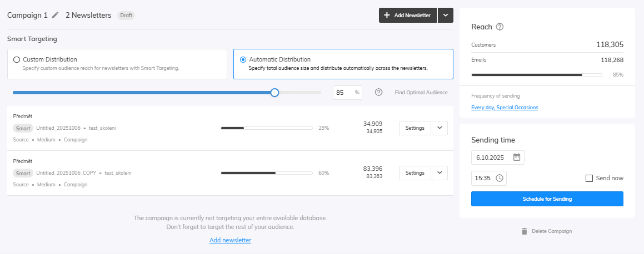Image resolution: width=644 pixels, height=254 pixels.
Task: Open the Every day, Special Occasions link
Action: click(x=504, y=108)
